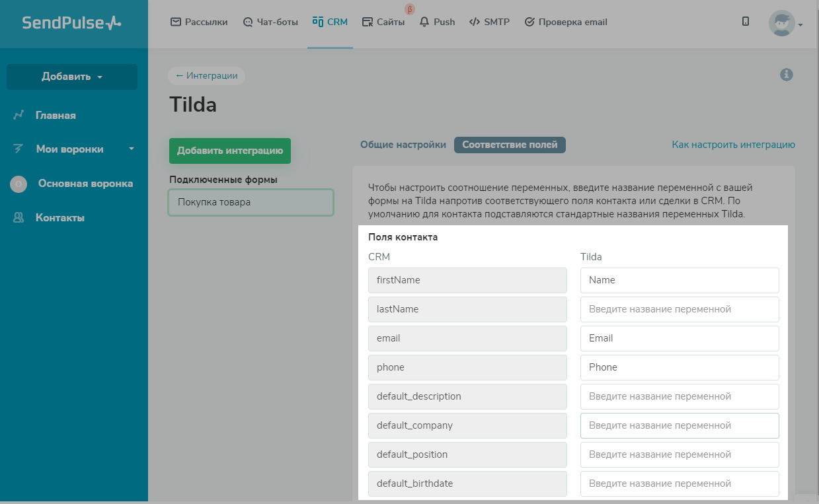Switch to Общие настройки tab

[x=403, y=145]
